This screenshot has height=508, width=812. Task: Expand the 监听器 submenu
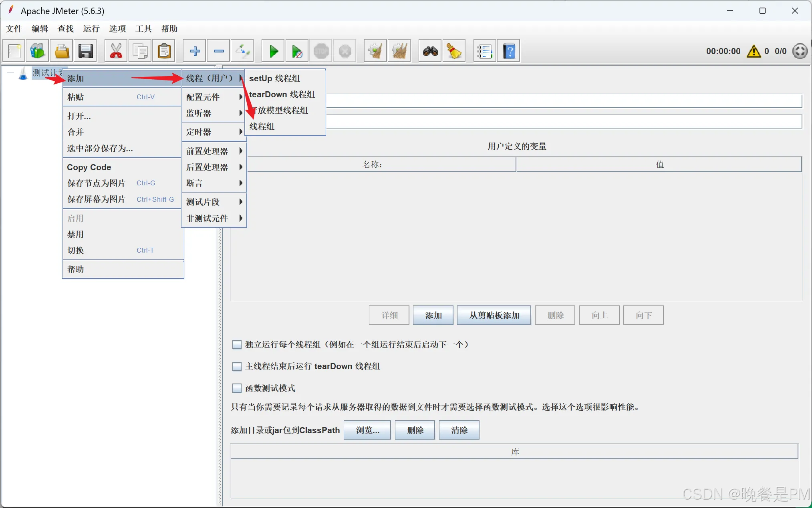[x=214, y=113]
